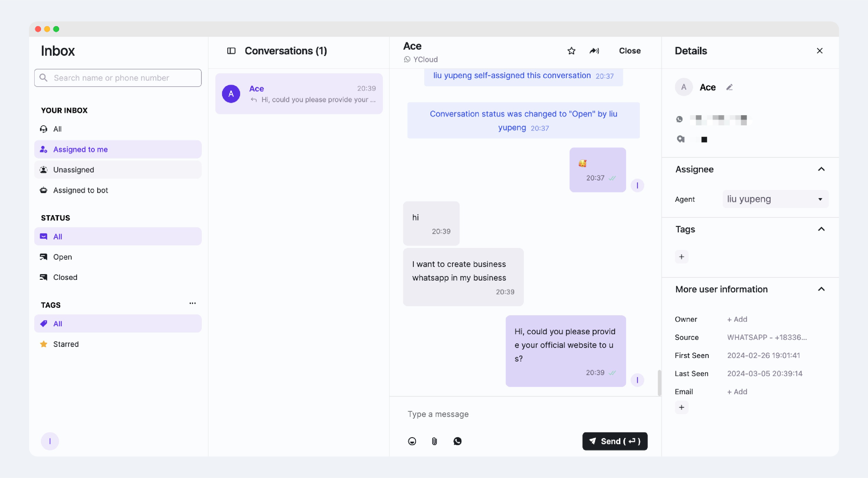Click + Add next to Email

pyautogui.click(x=737, y=391)
